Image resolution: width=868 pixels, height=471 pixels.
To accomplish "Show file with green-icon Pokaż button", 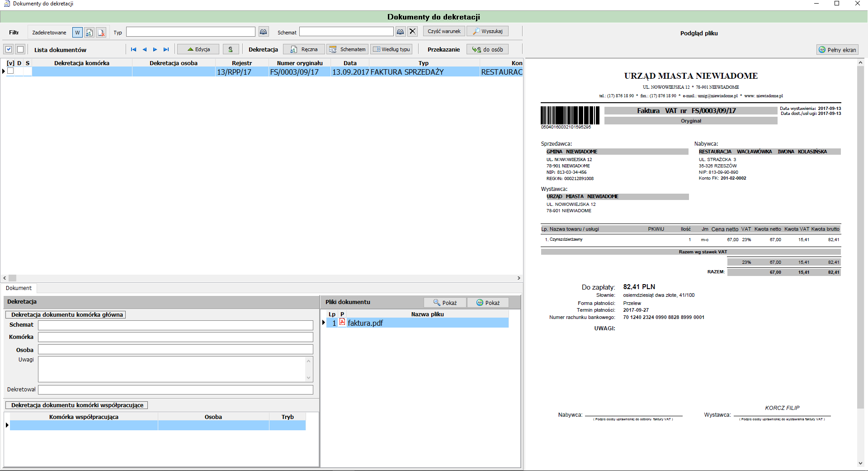I will click(488, 302).
